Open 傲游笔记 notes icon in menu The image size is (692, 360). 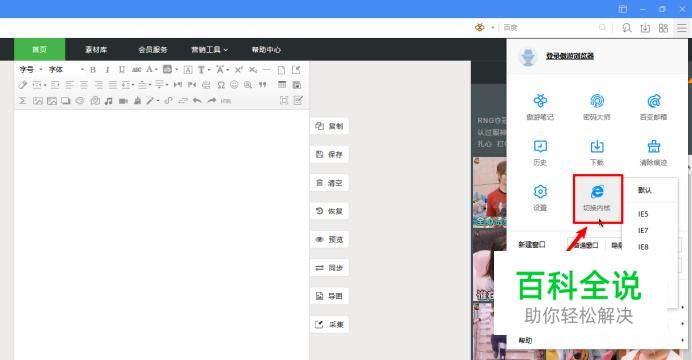540,106
